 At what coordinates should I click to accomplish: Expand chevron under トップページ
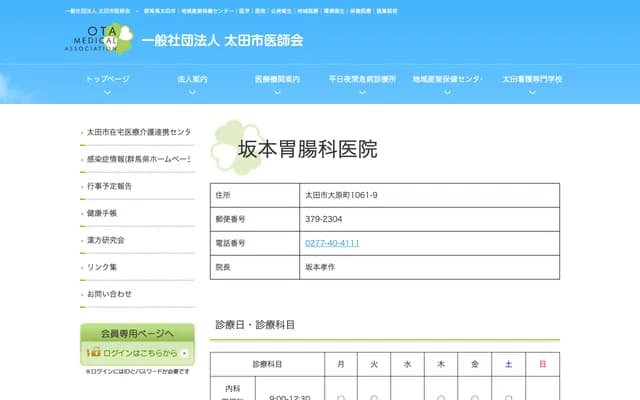coord(107,91)
